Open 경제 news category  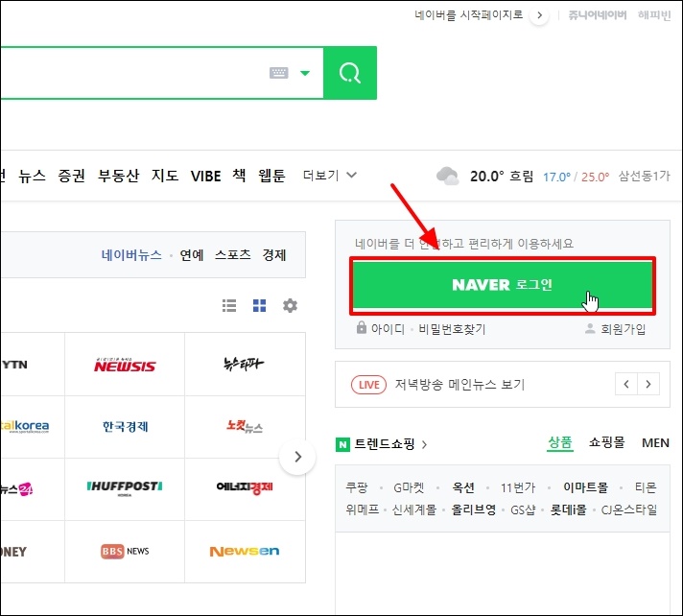point(274,255)
